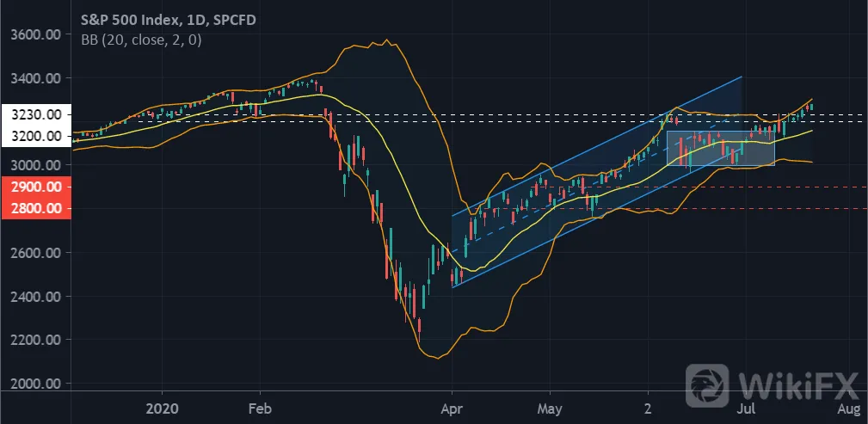Select the red 2800.00 price label

tap(36, 209)
